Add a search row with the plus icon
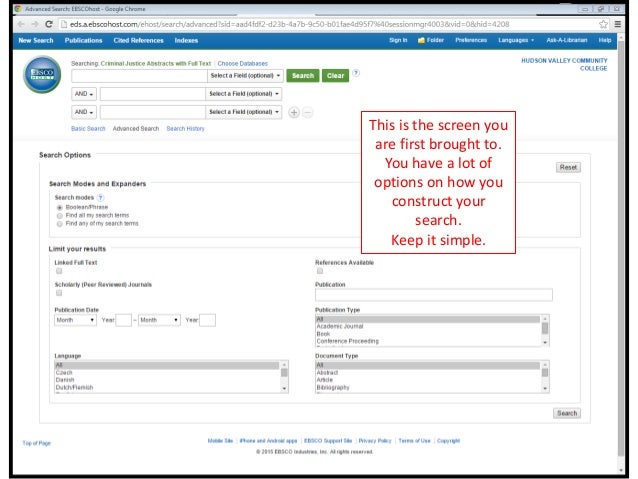 coord(294,112)
